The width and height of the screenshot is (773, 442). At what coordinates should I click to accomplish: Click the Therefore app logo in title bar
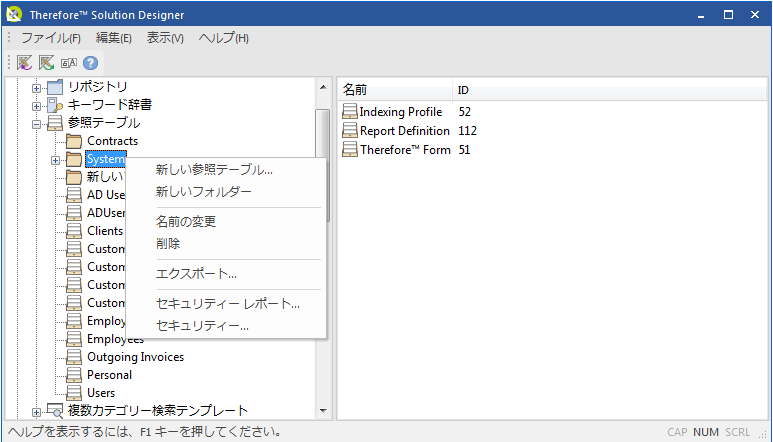click(14, 14)
